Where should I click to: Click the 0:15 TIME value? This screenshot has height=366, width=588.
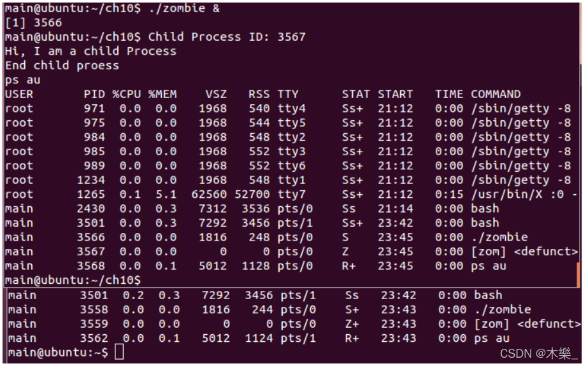pyautogui.click(x=449, y=194)
